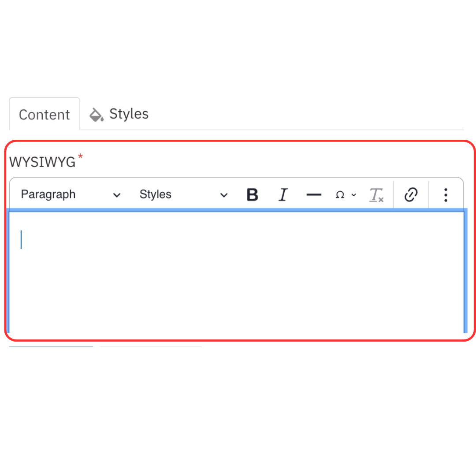Image resolution: width=476 pixels, height=476 pixels.
Task: Focus the WYSIWYG editor text area
Action: pyautogui.click(x=237, y=271)
